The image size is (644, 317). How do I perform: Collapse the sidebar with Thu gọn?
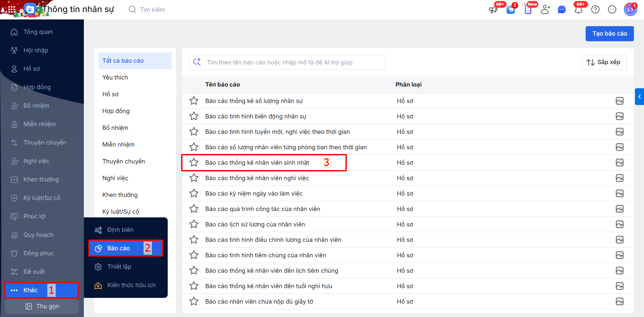(42, 306)
